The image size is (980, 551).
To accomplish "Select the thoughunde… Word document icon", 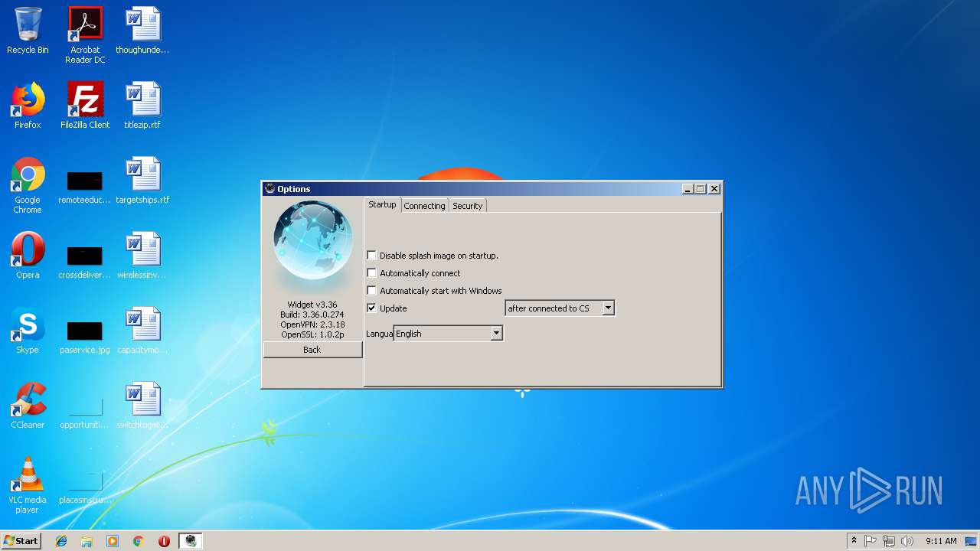I will [142, 31].
